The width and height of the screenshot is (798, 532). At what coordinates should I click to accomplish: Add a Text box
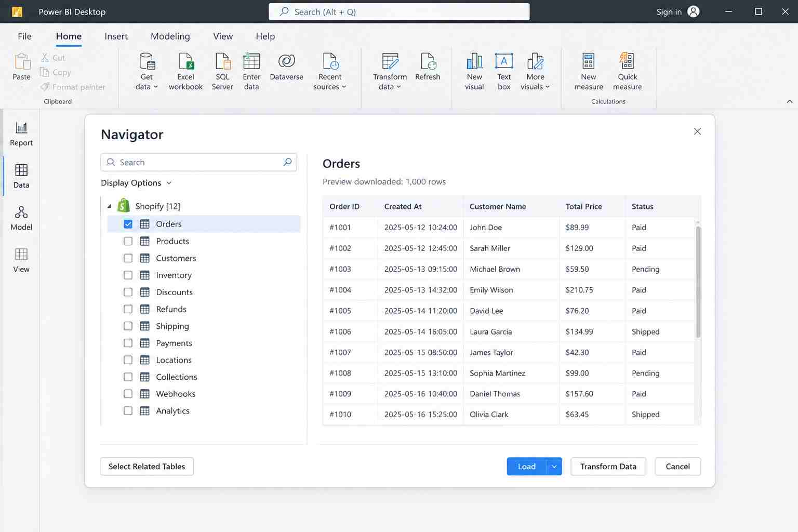(504, 72)
